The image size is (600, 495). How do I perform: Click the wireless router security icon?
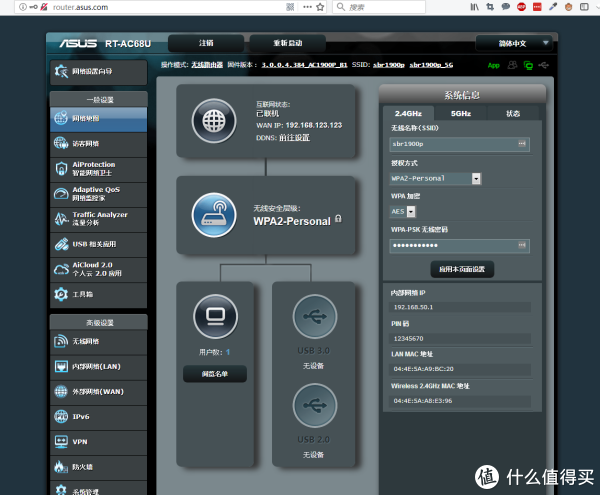(x=214, y=215)
